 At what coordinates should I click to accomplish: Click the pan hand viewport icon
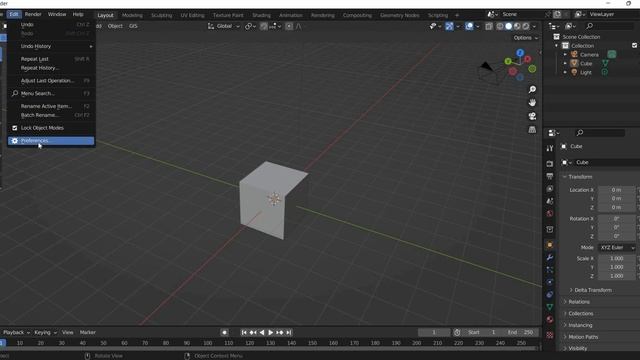(x=532, y=102)
